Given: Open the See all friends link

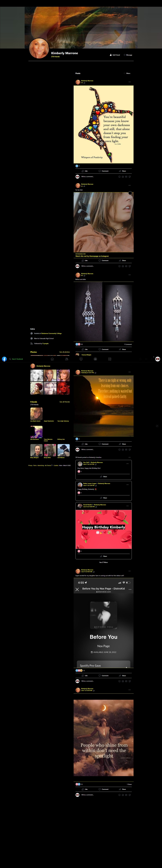Looking at the screenshot, I should click(x=64, y=402).
